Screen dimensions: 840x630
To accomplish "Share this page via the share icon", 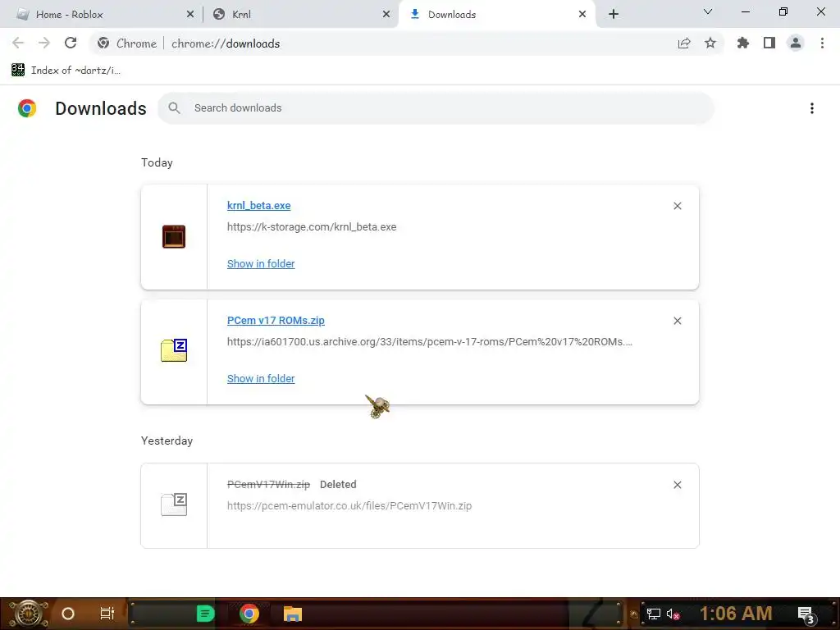I will (x=683, y=43).
